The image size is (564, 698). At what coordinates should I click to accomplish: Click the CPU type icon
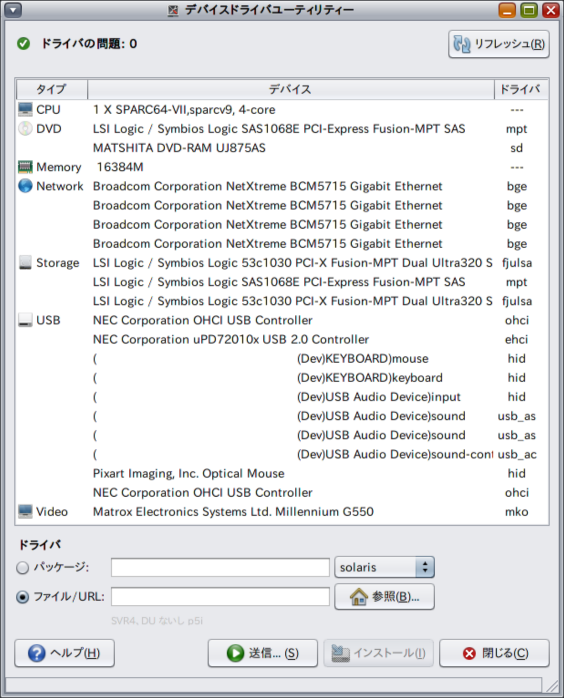(25, 110)
